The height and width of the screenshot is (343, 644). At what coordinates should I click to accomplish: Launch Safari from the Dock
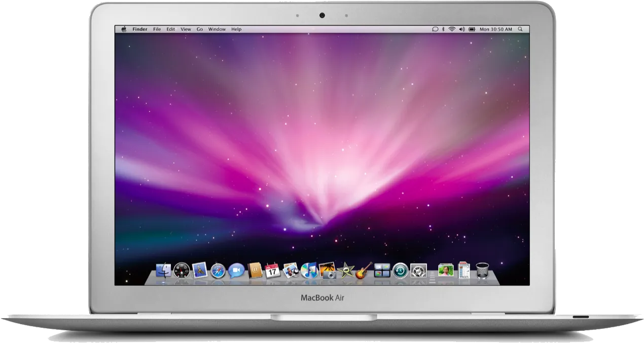pos(218,271)
